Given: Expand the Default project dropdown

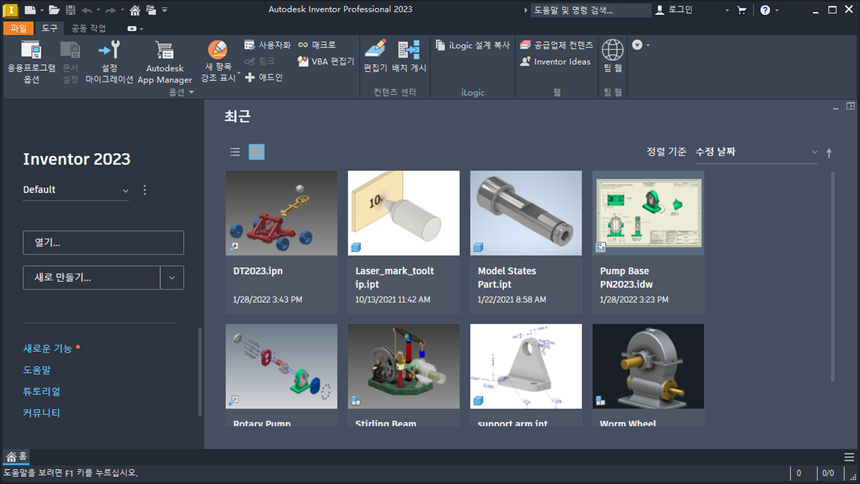Looking at the screenshot, I should click(76, 190).
